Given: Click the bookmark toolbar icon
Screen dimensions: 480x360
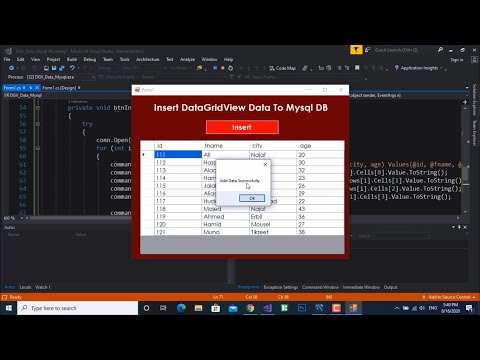Looking at the screenshot, I should coord(357,68).
